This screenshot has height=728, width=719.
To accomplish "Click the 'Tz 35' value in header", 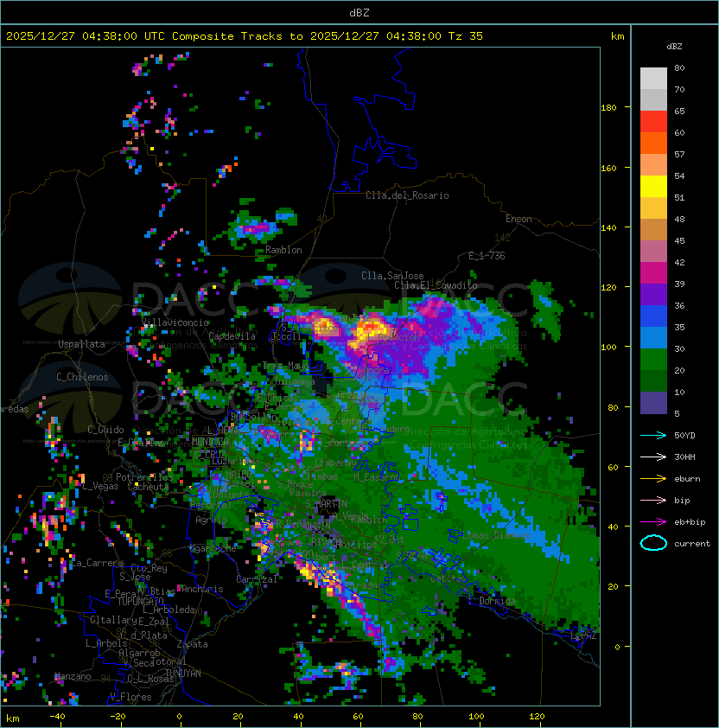I will 466,36.
